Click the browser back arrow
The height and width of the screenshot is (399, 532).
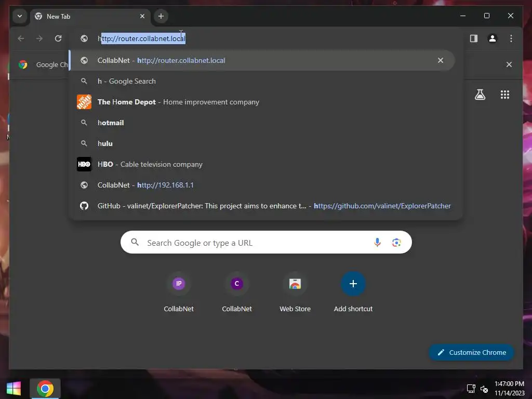(21, 38)
